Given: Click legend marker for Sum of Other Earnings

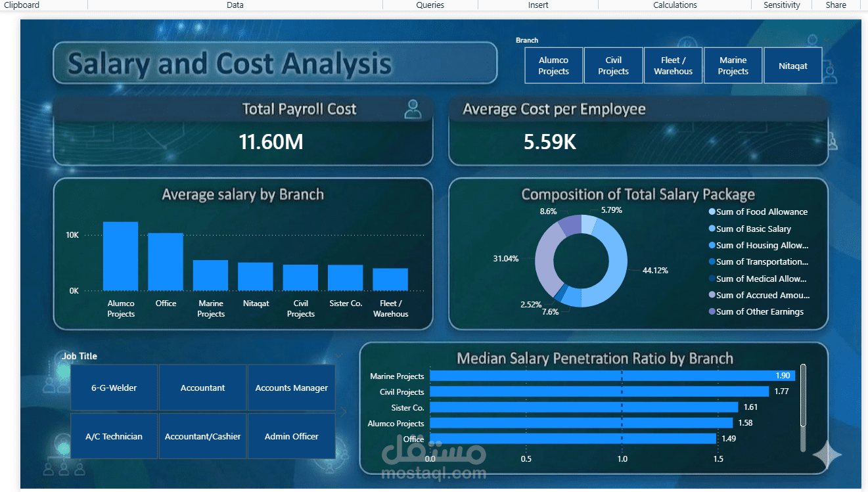Looking at the screenshot, I should pyautogui.click(x=712, y=311).
